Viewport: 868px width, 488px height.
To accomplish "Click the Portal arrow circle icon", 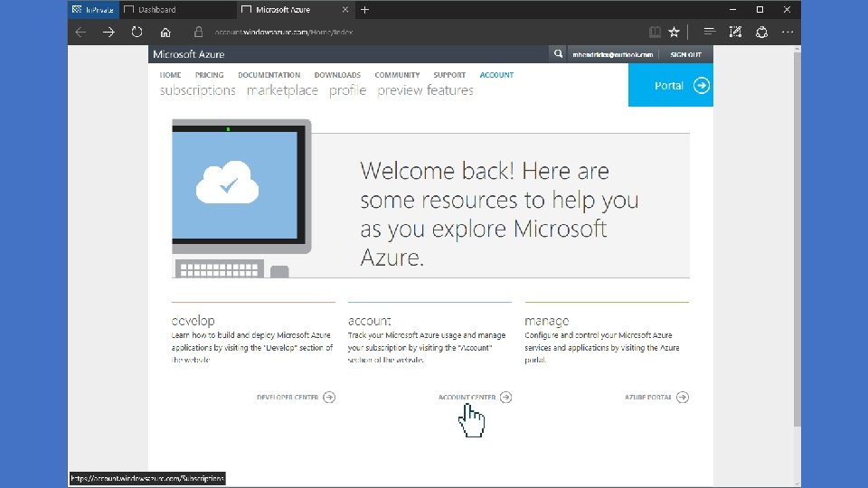I will pos(702,85).
